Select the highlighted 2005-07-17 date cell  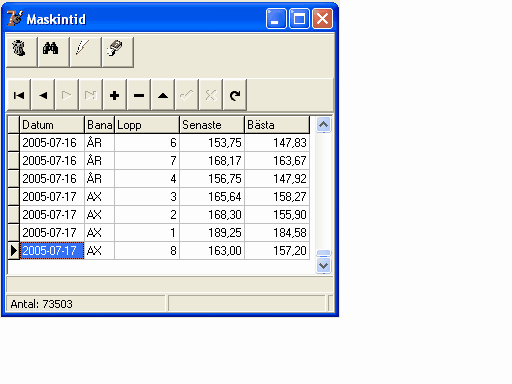point(52,251)
